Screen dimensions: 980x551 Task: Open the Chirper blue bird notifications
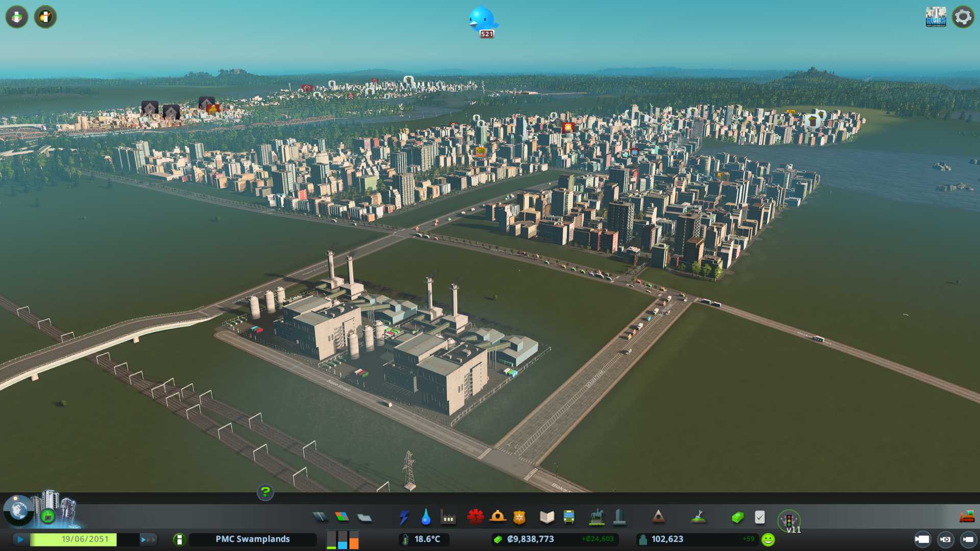click(481, 20)
